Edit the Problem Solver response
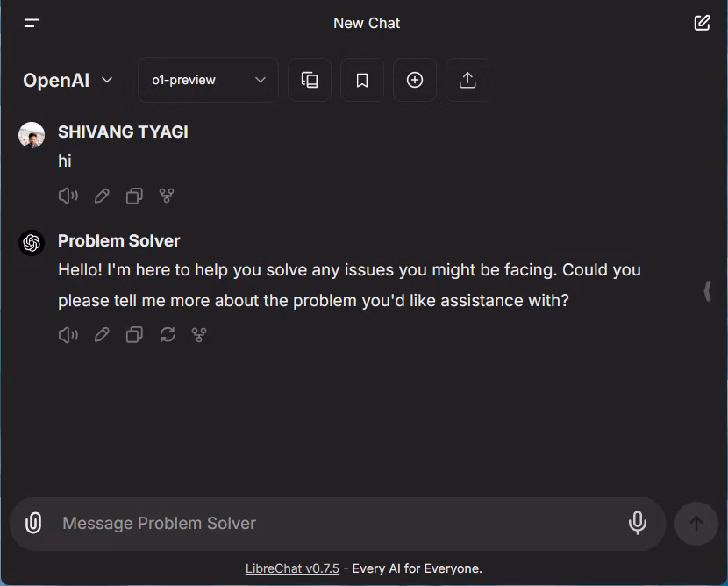The image size is (728, 586). (102, 335)
